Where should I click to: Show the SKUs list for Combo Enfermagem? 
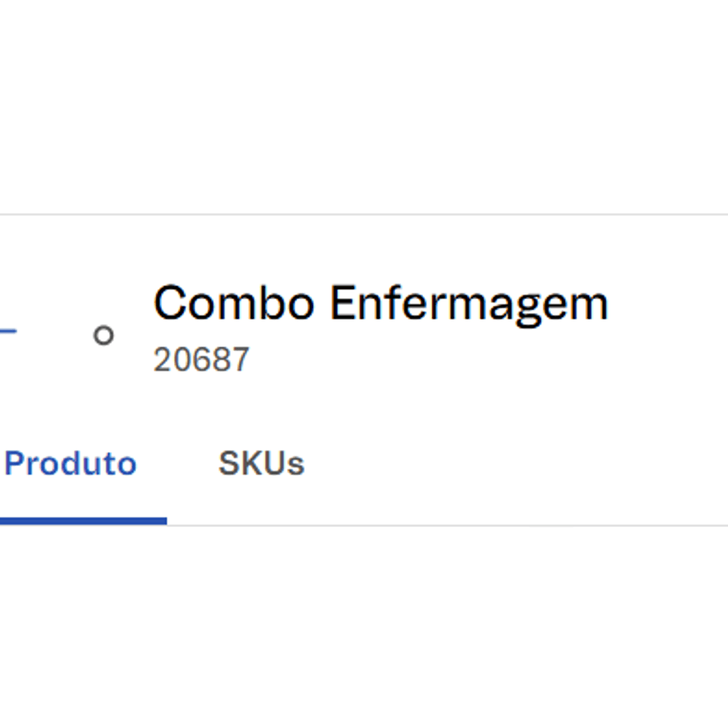point(261,464)
